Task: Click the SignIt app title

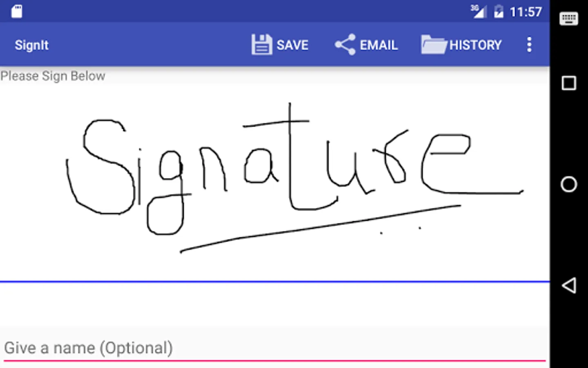Action: coord(31,45)
